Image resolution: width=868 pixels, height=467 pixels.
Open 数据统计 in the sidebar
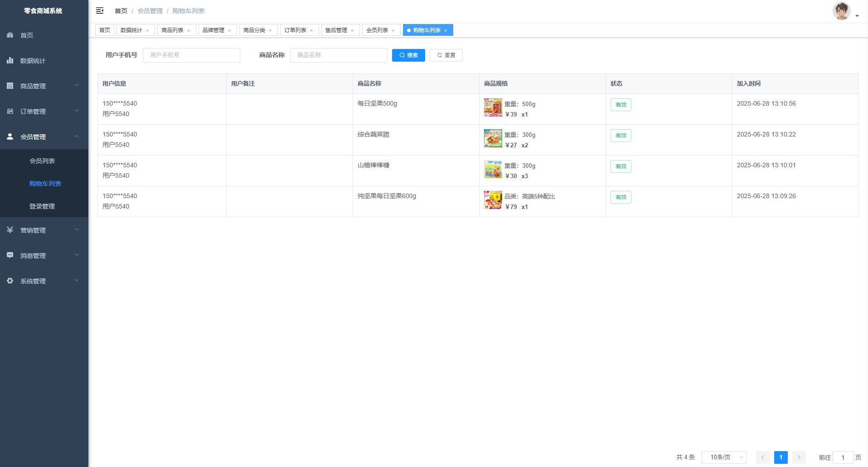(x=33, y=61)
